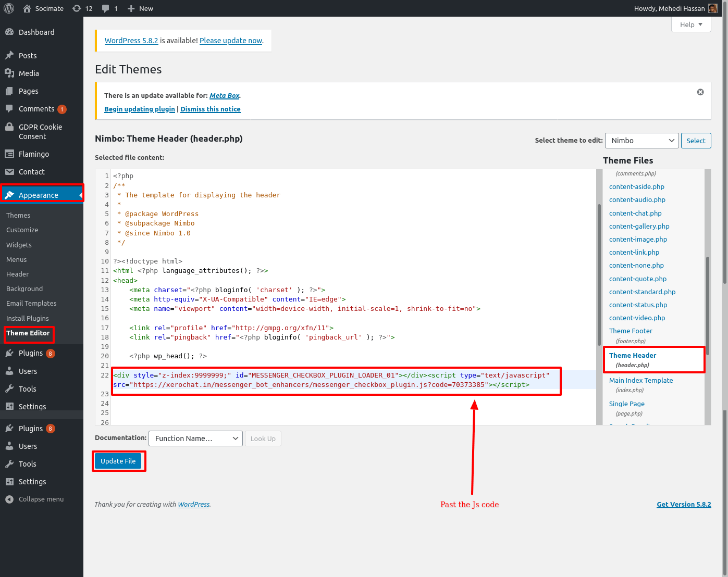Click the Update File button

click(118, 461)
